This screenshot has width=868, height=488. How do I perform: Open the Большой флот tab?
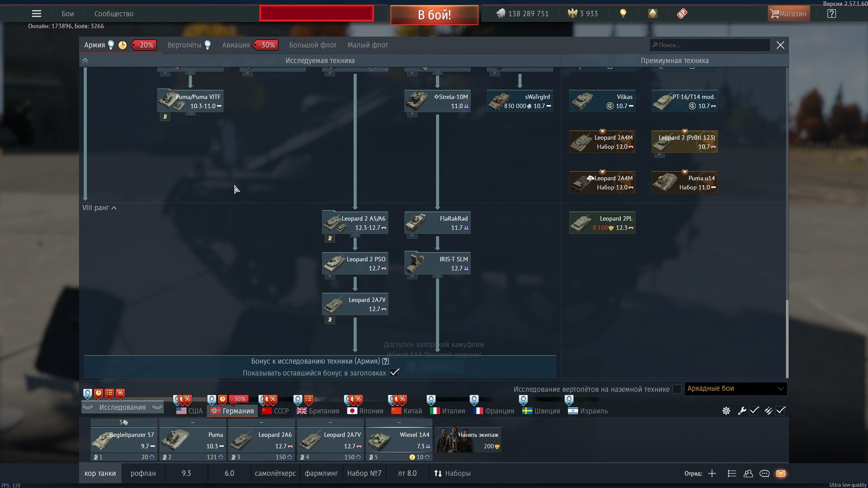coord(313,45)
